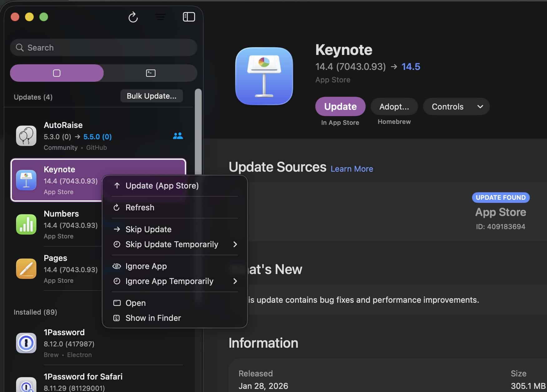Click the community people icon beside AutoRaise
This screenshot has height=392, width=547.
coord(178,136)
